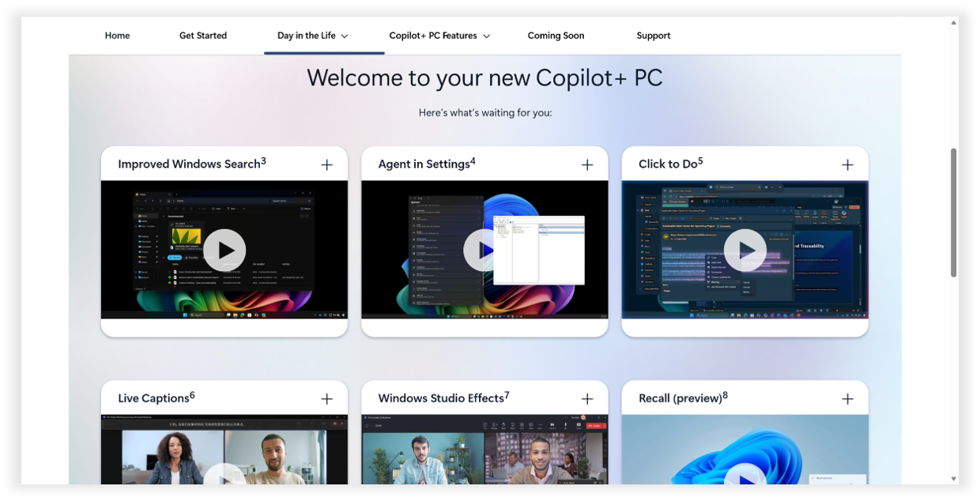Click the Improved Windows Search title
This screenshot has width=980, height=501.
192,164
